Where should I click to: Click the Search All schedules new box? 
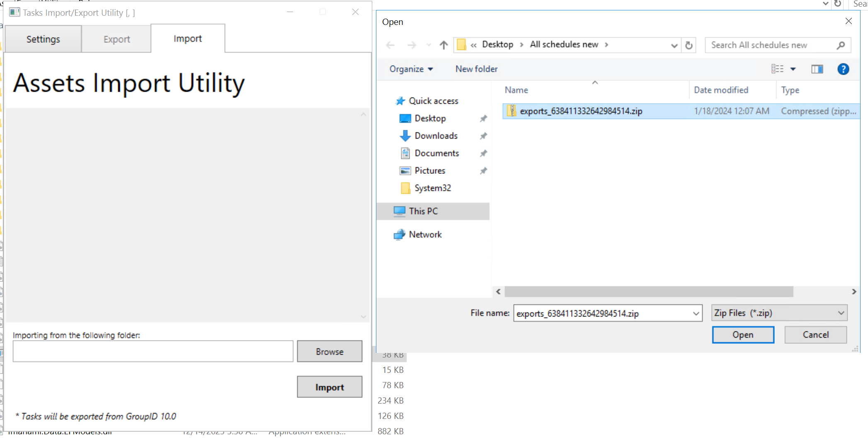pyautogui.click(x=771, y=45)
